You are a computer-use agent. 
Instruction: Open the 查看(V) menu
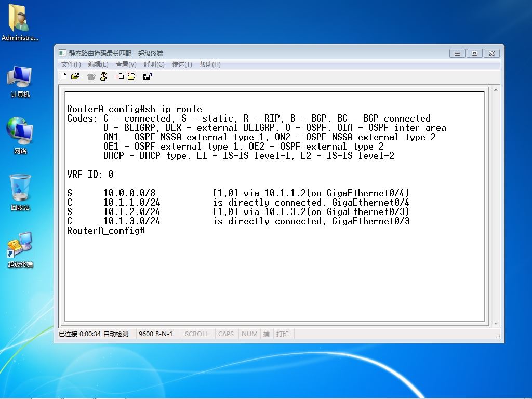[x=126, y=64]
